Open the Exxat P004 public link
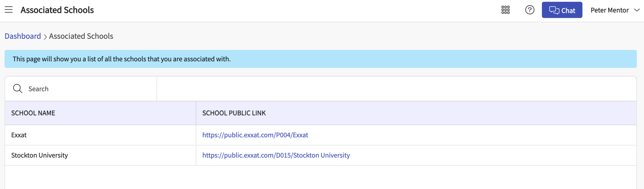The image size is (644, 189). (255, 135)
